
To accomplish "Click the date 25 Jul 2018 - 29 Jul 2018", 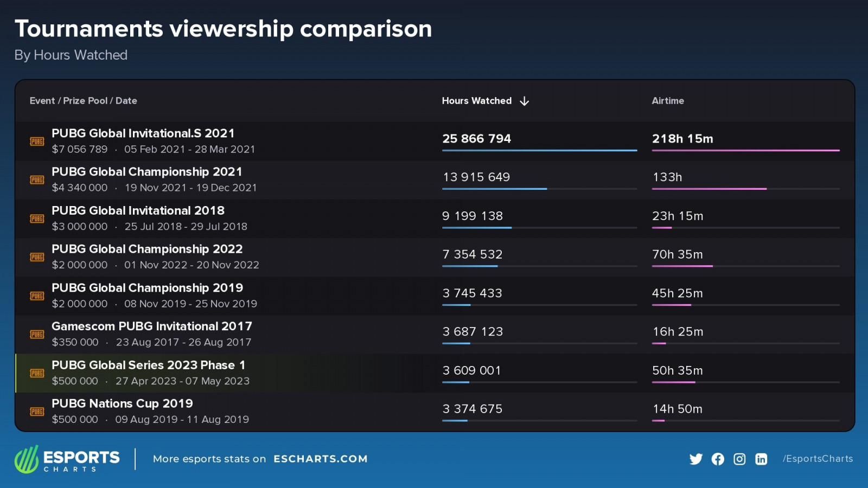I will tap(186, 227).
